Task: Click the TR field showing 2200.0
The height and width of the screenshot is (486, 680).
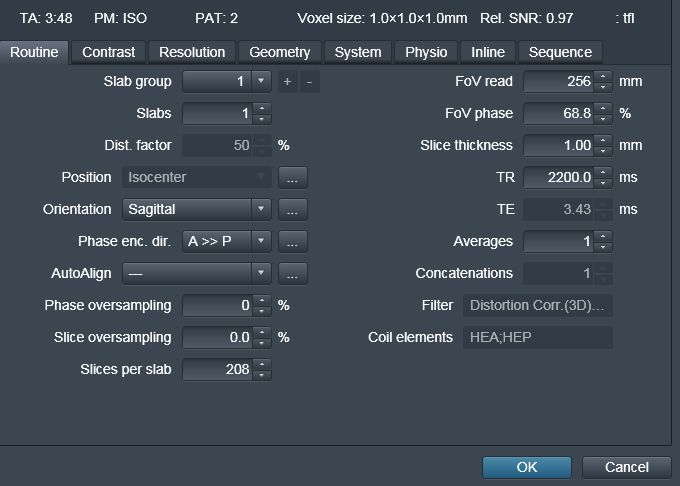Action: 559,178
